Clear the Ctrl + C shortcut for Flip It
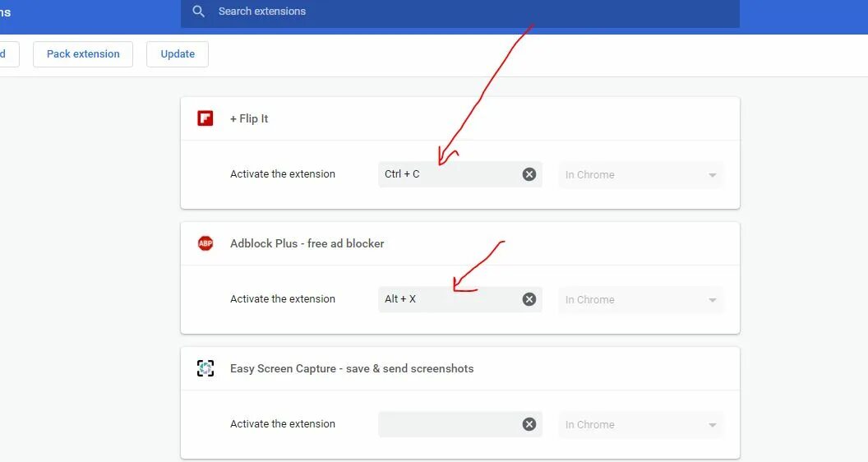This screenshot has height=462, width=868. (x=529, y=174)
